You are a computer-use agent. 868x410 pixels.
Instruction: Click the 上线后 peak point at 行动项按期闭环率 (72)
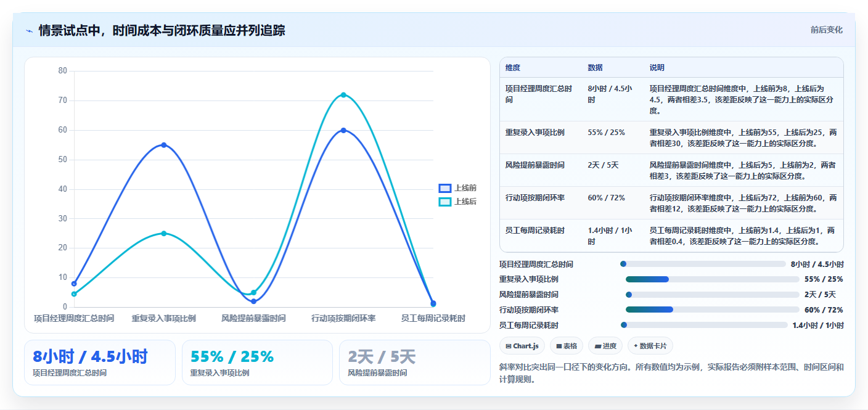(343, 95)
